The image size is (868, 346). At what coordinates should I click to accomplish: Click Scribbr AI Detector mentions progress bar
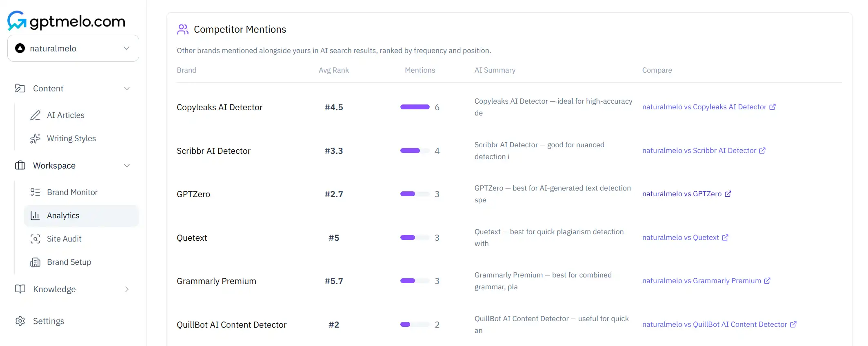click(x=415, y=151)
